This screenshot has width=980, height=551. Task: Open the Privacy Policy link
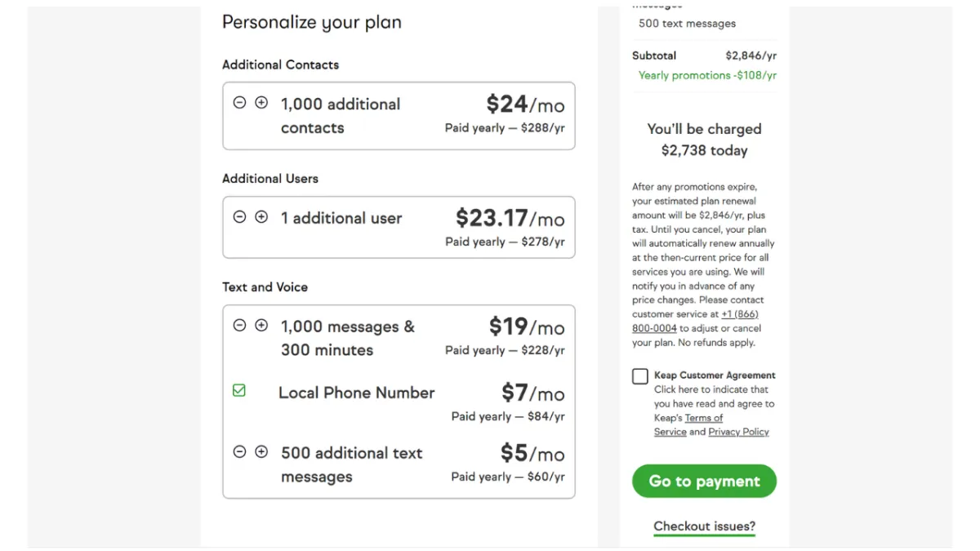(738, 432)
